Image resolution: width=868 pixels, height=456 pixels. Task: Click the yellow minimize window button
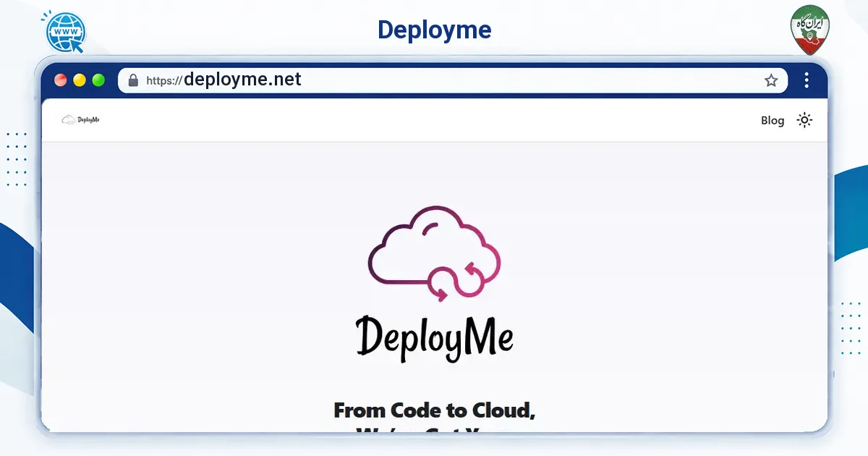click(80, 80)
